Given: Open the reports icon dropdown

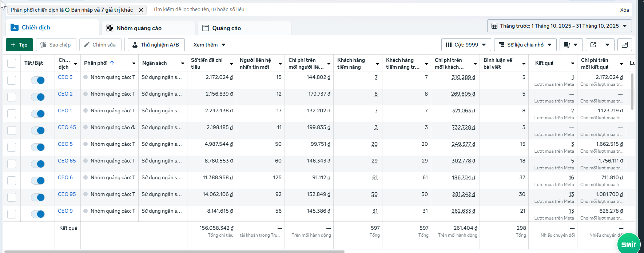Looking at the screenshot, I should (x=571, y=45).
